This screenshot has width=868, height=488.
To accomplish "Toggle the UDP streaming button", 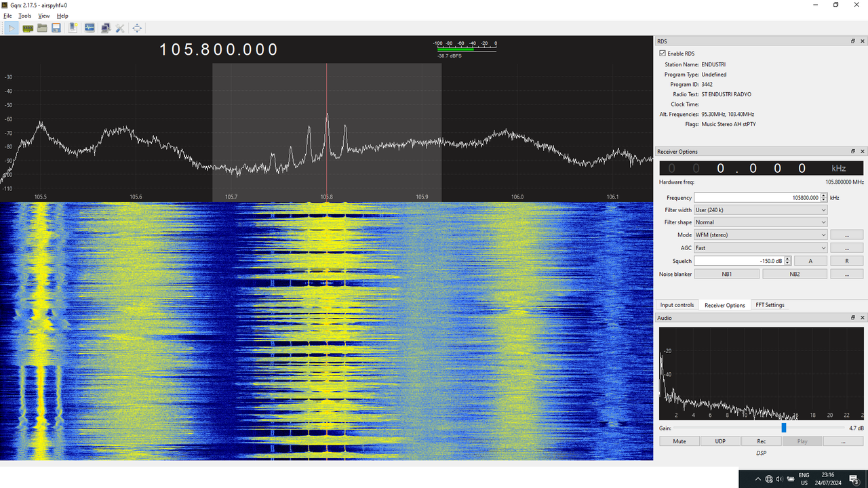I will coord(720,441).
